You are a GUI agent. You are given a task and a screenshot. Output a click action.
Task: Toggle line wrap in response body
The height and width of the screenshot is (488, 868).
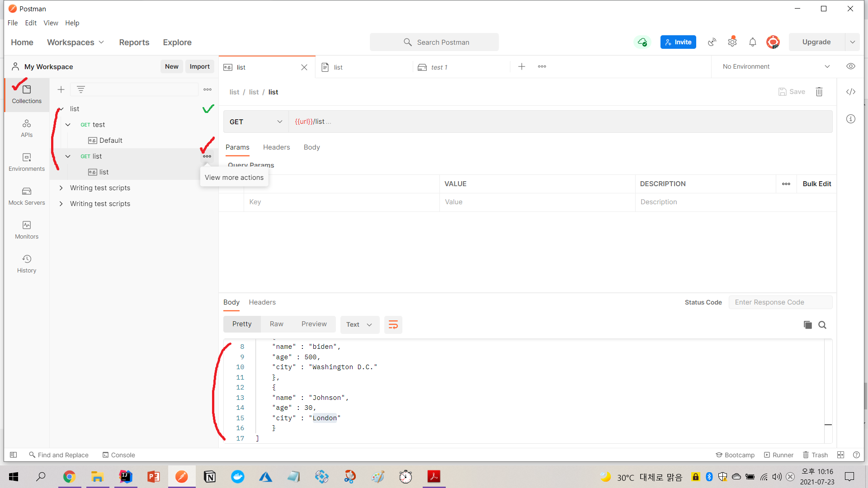click(x=393, y=324)
